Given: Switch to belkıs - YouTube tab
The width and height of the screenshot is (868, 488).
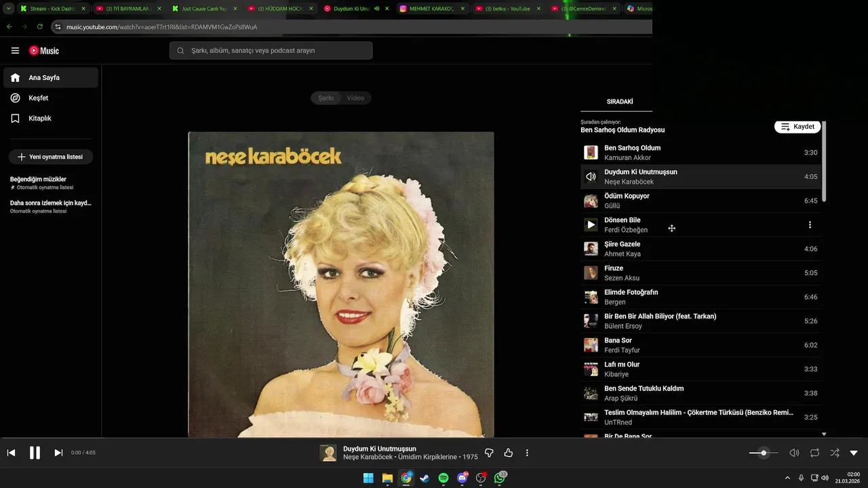Looking at the screenshot, I should pyautogui.click(x=507, y=9).
